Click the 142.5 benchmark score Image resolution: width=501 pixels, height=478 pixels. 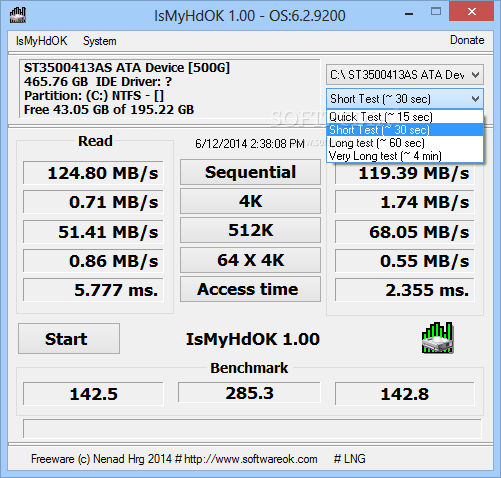pyautogui.click(x=93, y=394)
